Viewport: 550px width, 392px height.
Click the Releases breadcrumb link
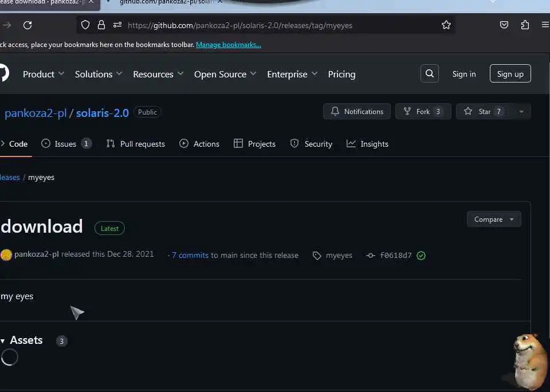pos(10,177)
